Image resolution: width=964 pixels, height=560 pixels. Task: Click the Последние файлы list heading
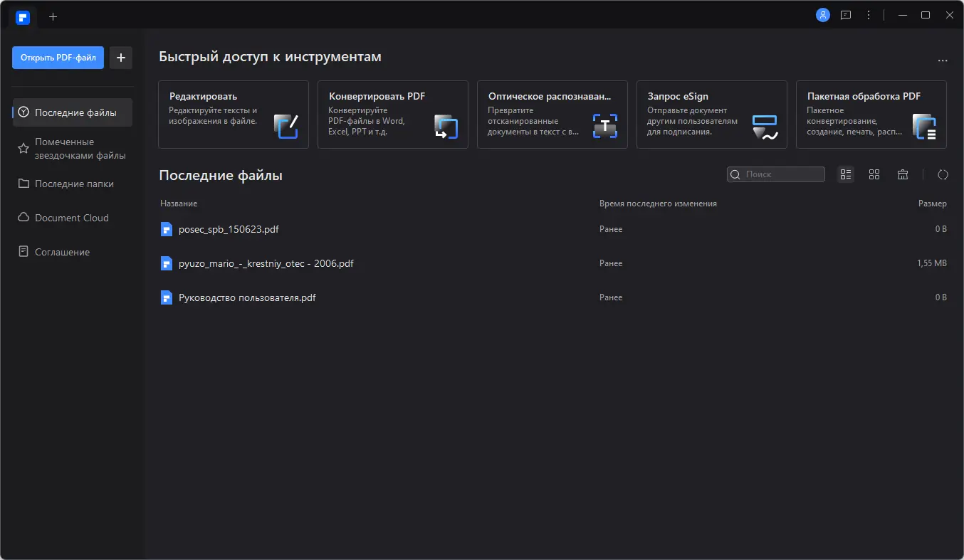point(221,175)
